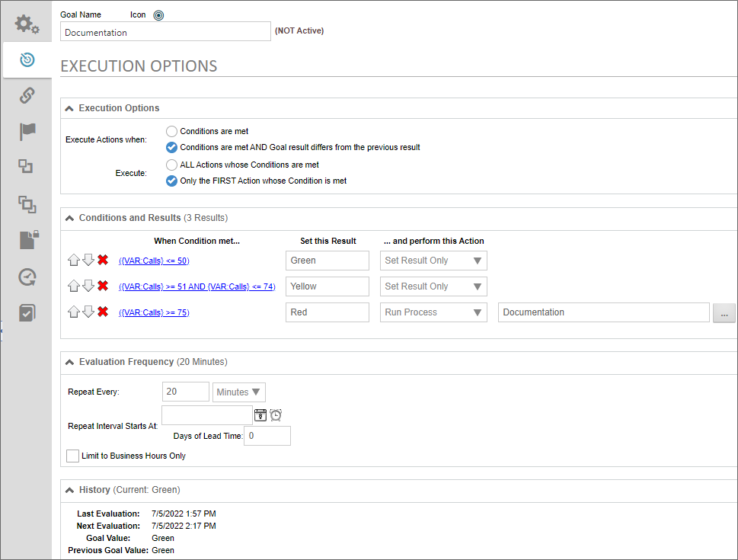The image size is (738, 560).
Task: Click the goal target icon next to Icon
Action: coord(158,14)
